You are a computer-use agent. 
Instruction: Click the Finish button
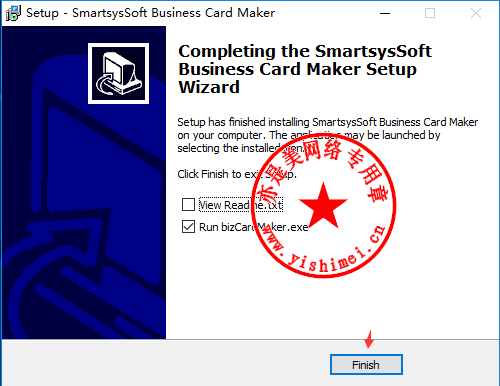click(x=366, y=365)
